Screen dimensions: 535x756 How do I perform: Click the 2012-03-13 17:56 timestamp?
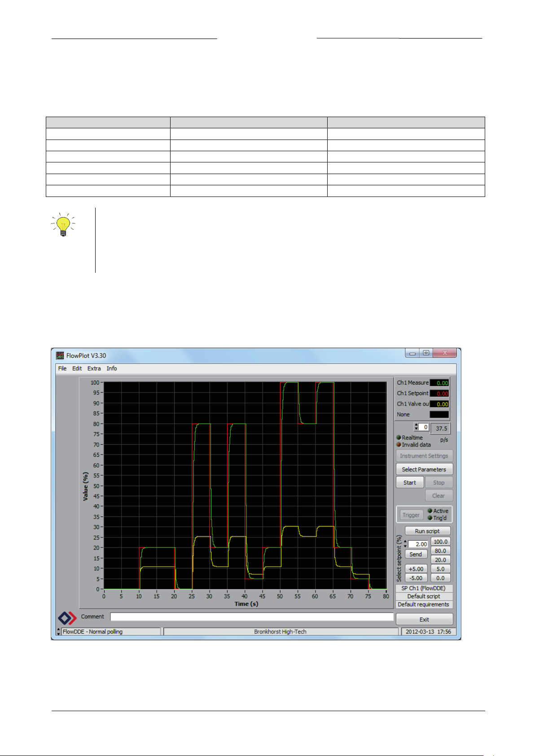click(x=428, y=632)
